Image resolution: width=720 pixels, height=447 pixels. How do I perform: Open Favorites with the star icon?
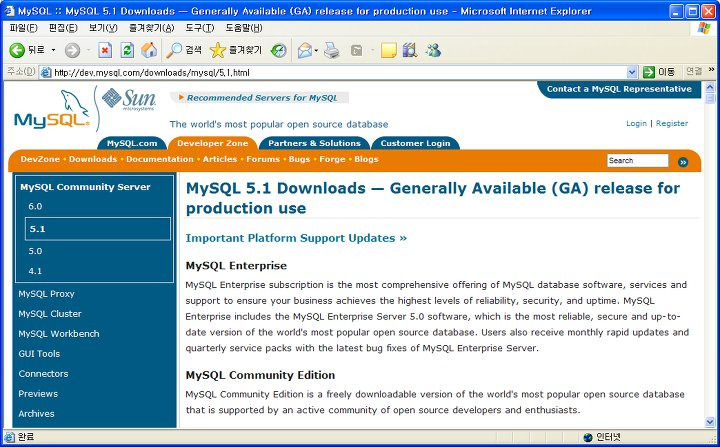click(x=236, y=50)
